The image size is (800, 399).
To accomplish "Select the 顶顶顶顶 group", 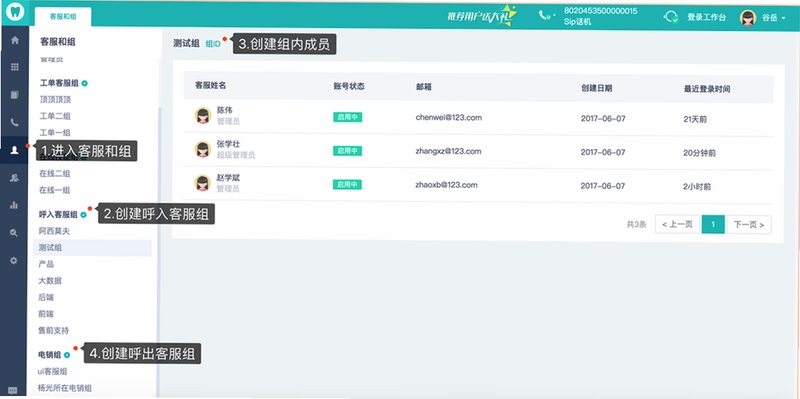I will 55,100.
